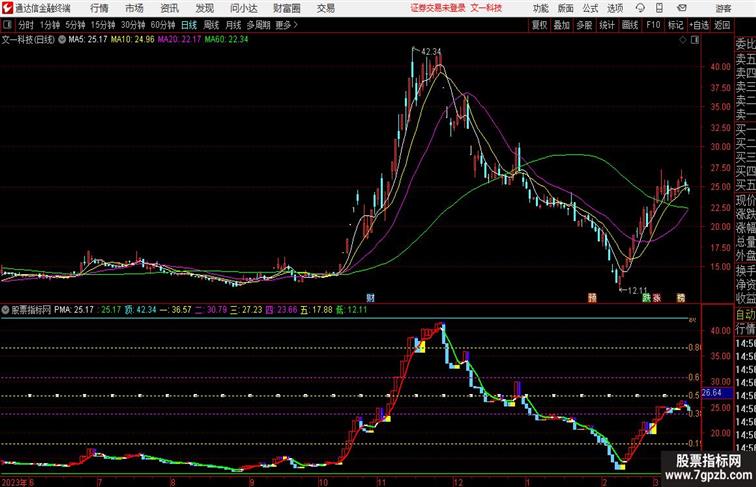Viewport: 756px width, 487px height.
Task: Click the 2023年6 date on time axis
Action: click(x=18, y=482)
